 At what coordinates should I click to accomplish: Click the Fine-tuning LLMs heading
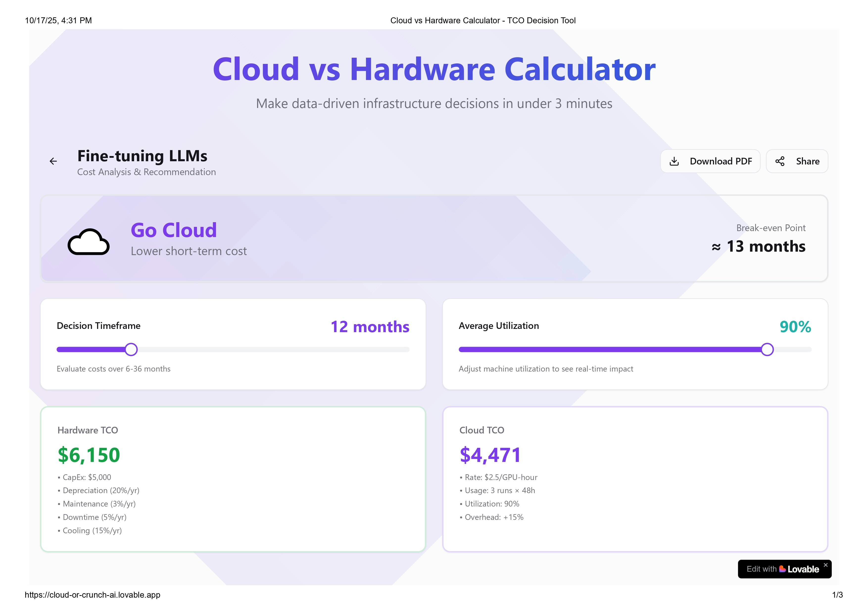coord(142,156)
